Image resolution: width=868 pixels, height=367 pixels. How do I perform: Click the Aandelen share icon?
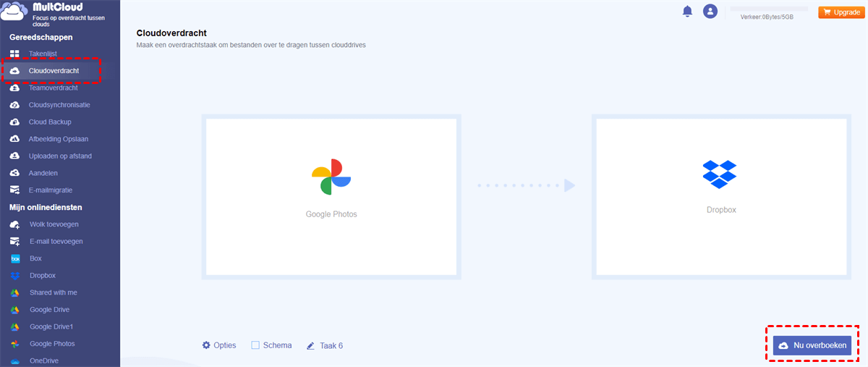[x=14, y=173]
